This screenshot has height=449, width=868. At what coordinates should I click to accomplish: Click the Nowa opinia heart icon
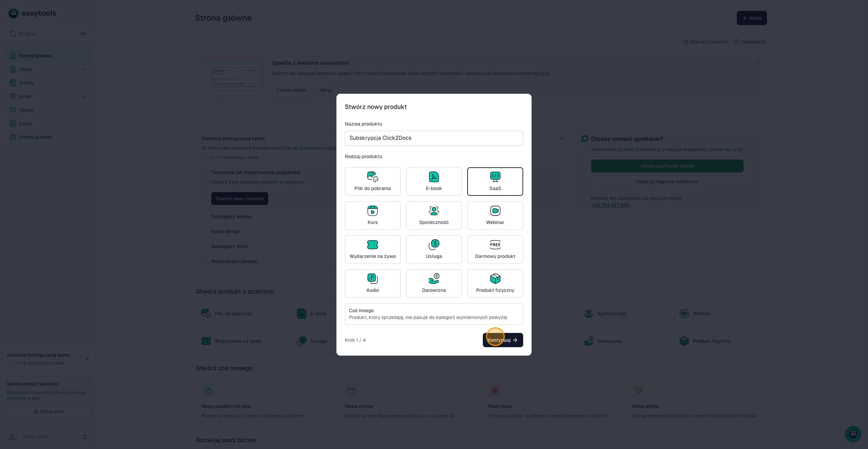point(638,391)
